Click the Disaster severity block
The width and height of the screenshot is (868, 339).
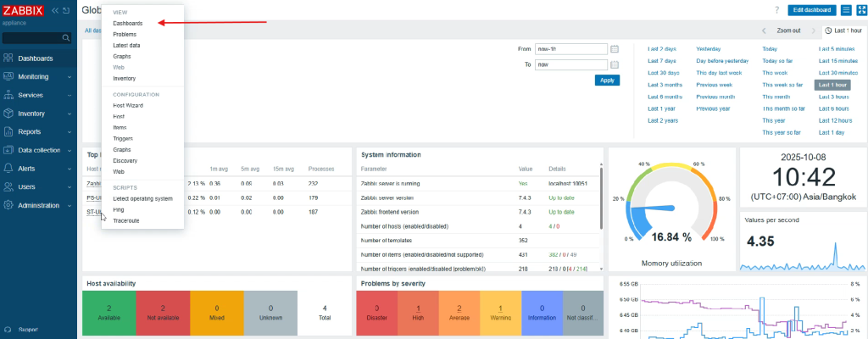(376, 314)
